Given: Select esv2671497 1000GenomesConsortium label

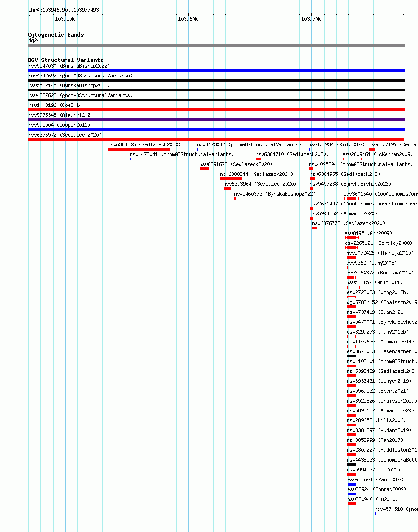Looking at the screenshot, I should pyautogui.click(x=364, y=204).
